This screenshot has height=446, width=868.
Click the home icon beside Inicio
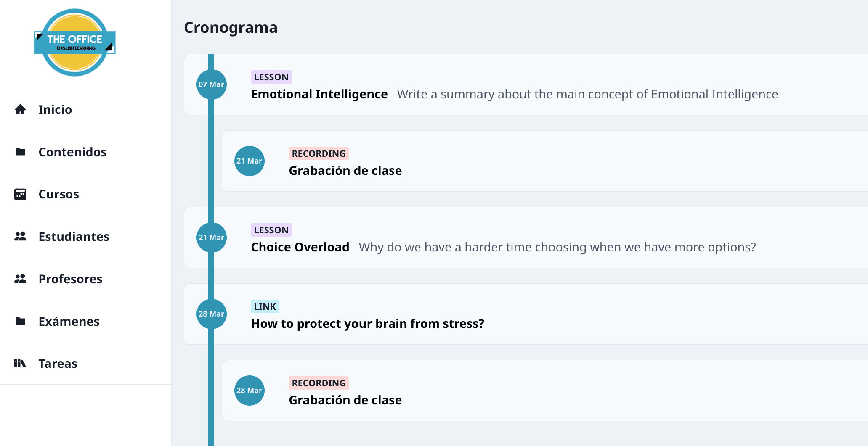pos(20,109)
